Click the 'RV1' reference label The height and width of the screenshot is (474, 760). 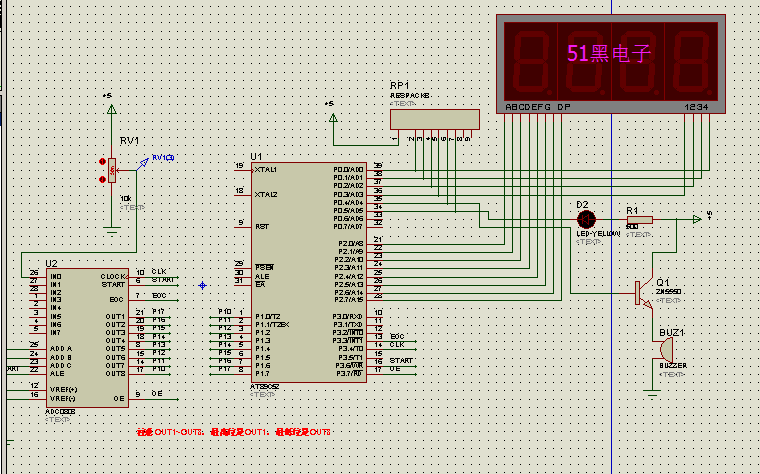(x=129, y=141)
